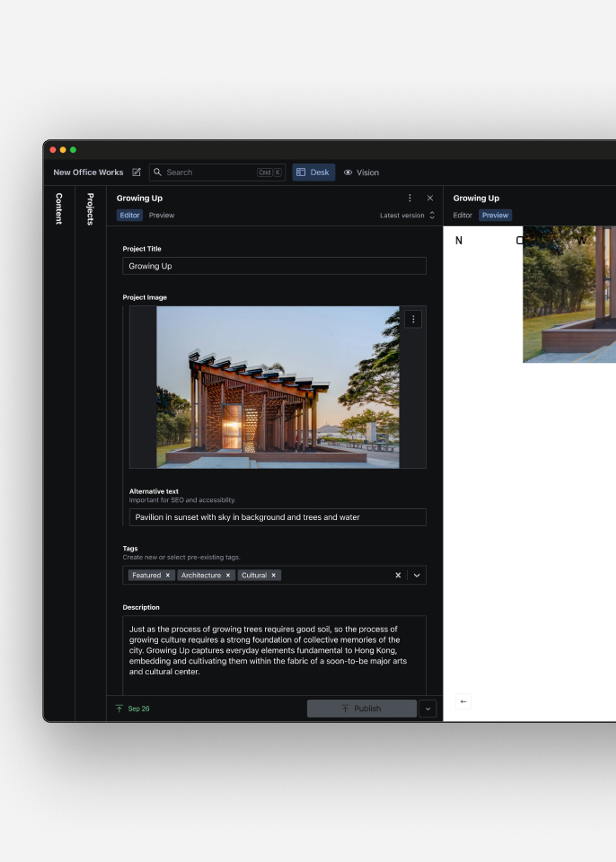Viewport: 616px width, 862px height.
Task: Click the preview pavilion image
Action: (569, 294)
